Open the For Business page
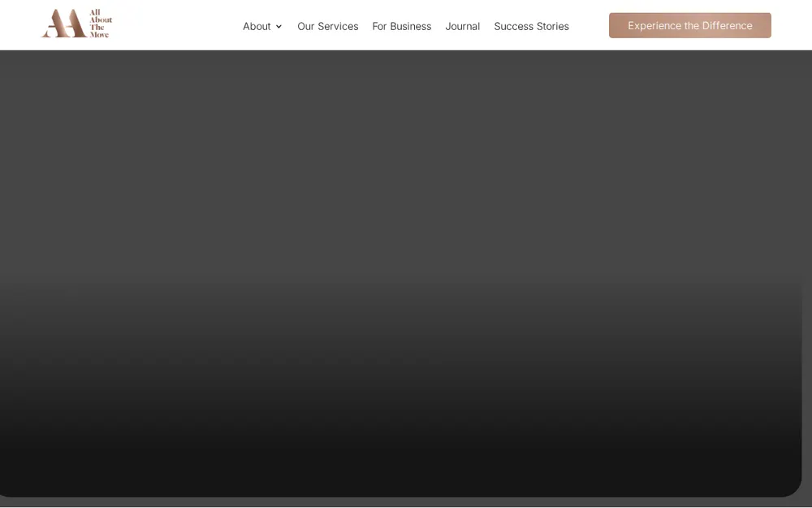 tap(402, 26)
